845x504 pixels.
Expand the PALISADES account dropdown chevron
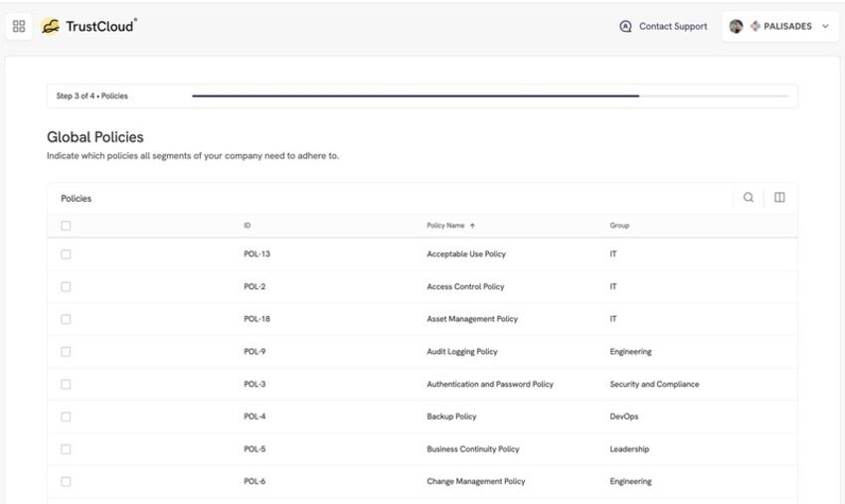click(825, 26)
